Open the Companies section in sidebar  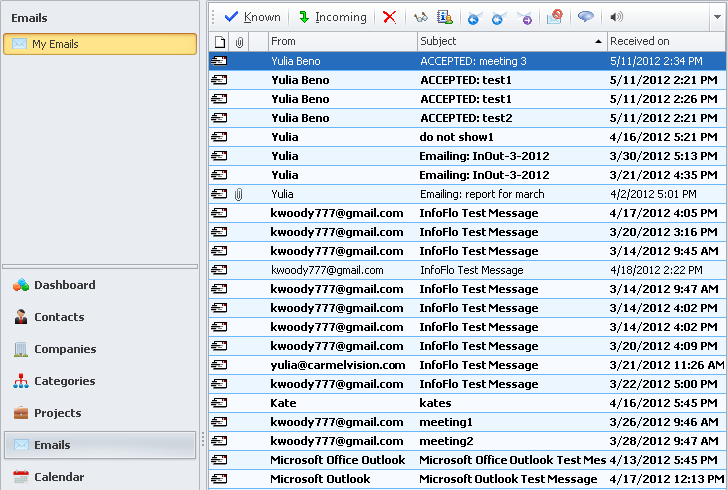[x=65, y=349]
